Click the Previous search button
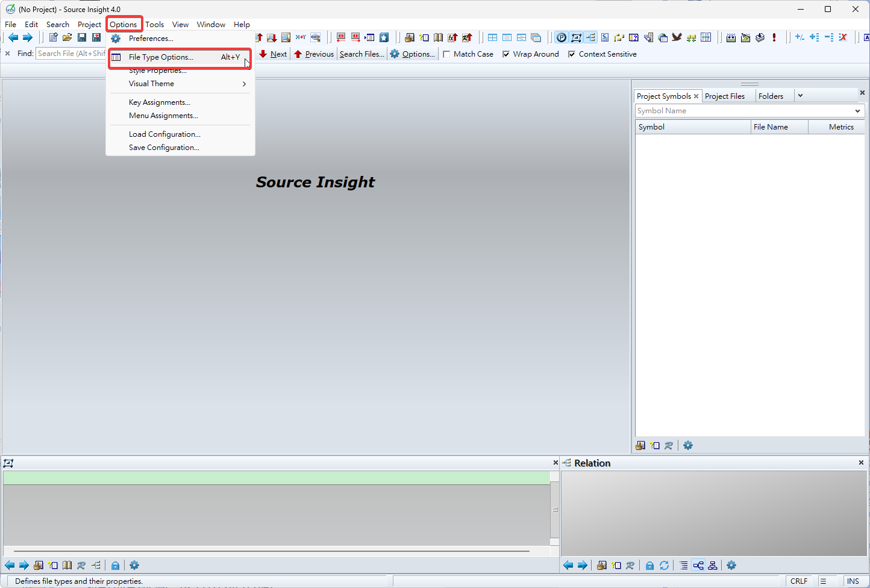 coord(314,54)
